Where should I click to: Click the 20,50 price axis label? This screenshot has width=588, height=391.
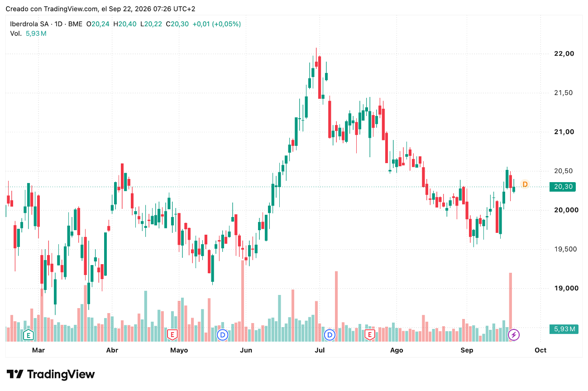tap(564, 171)
